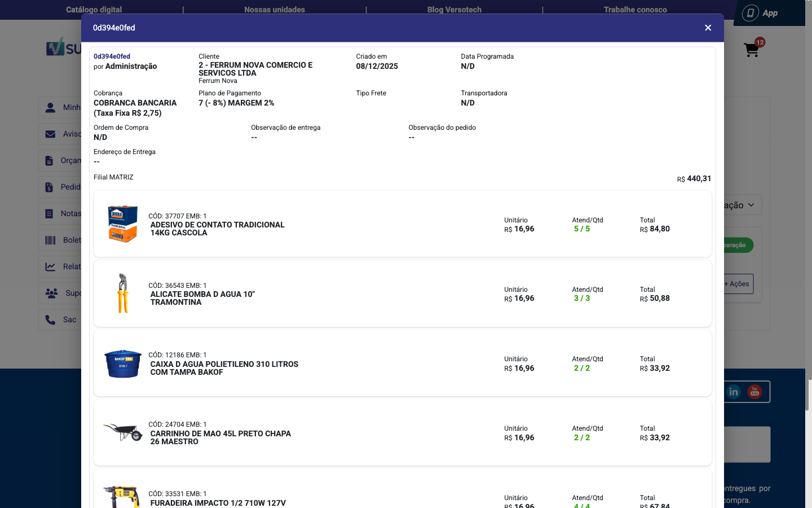Open the Relatórios chart icon
Image resolution: width=812 pixels, height=508 pixels.
tap(51, 266)
